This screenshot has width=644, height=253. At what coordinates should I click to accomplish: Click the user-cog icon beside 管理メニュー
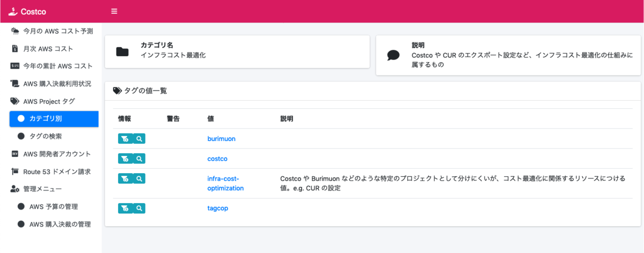point(15,189)
